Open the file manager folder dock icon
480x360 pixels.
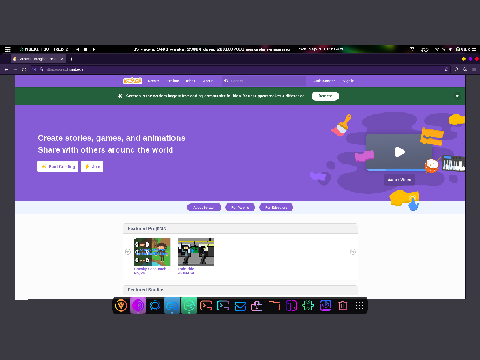coord(274,306)
